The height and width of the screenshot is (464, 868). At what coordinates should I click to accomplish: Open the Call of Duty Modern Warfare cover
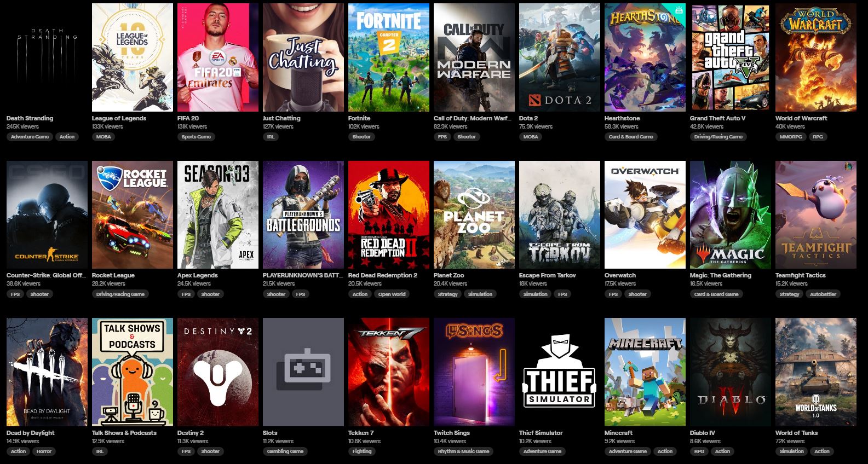tap(474, 57)
